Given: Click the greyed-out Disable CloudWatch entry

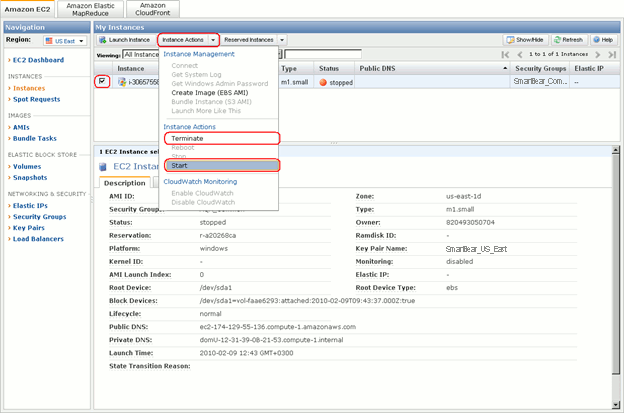Looking at the screenshot, I should [x=203, y=202].
